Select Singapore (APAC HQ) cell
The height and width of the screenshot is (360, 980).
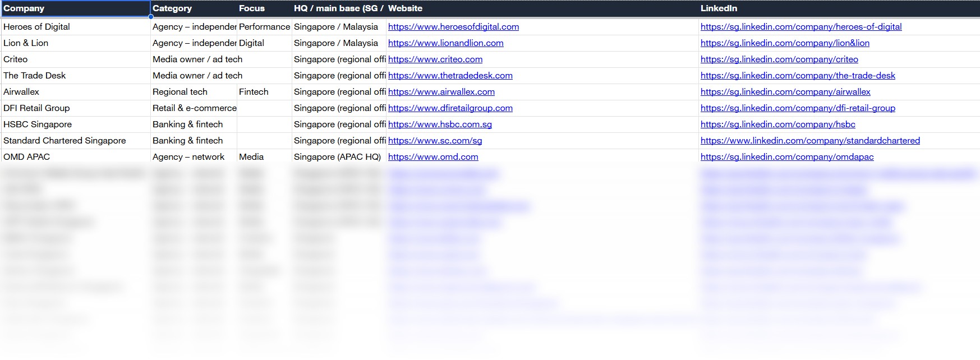coord(339,157)
